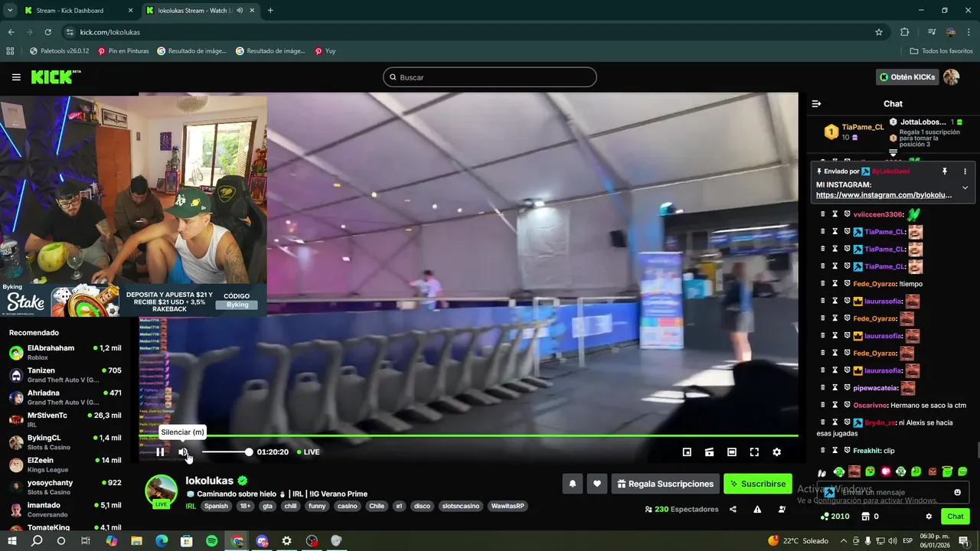Image resolution: width=980 pixels, height=551 pixels.
Task: Insert the red angry emote
Action: point(933,471)
